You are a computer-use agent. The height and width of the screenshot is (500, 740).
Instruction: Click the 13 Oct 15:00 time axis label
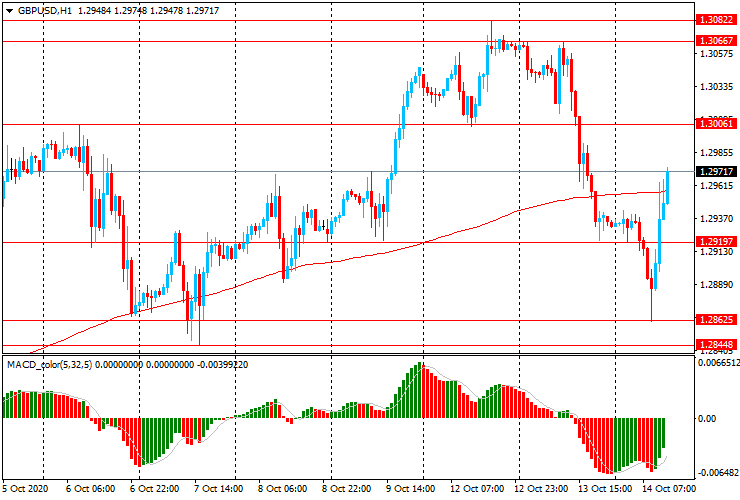pos(605,488)
